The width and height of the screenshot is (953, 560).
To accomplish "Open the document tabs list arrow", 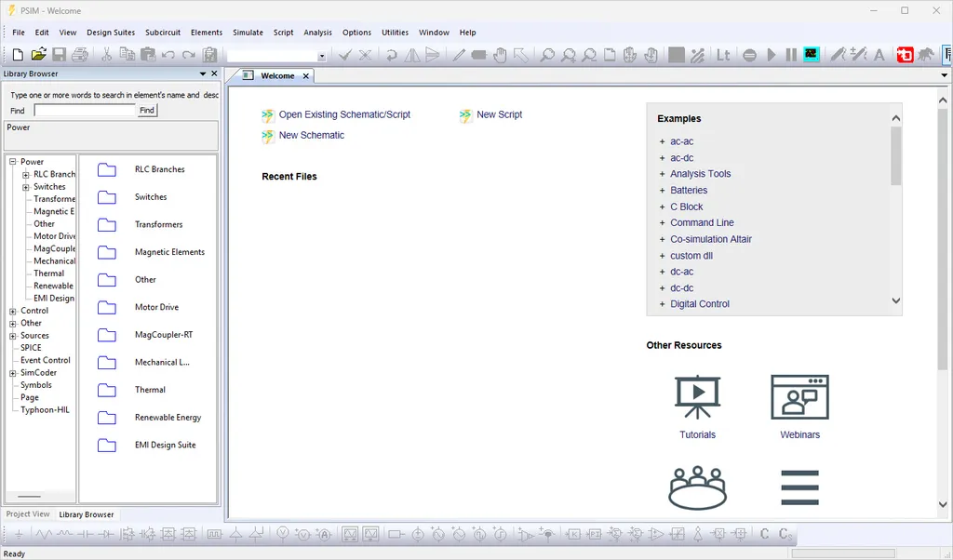I will (944, 75).
